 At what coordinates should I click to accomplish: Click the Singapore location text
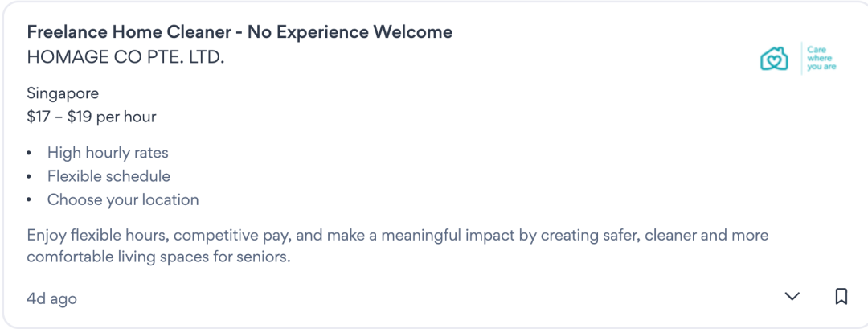pyautogui.click(x=63, y=93)
